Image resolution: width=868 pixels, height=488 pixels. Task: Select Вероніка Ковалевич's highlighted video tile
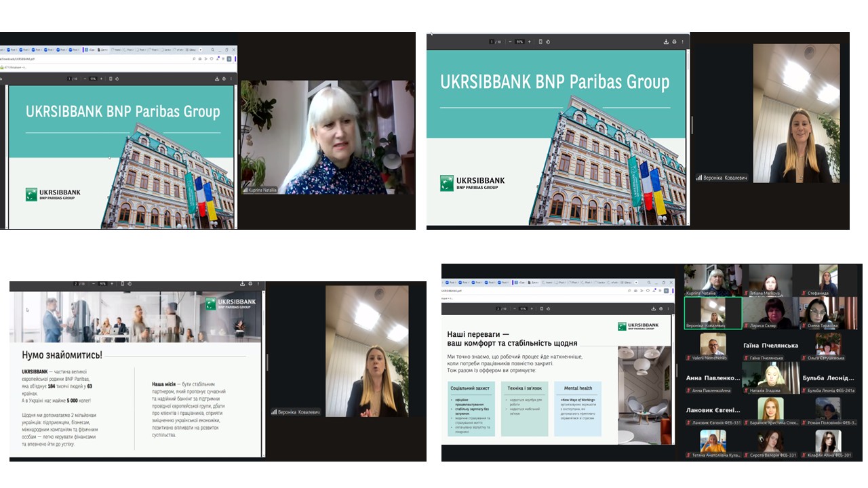pos(713,313)
